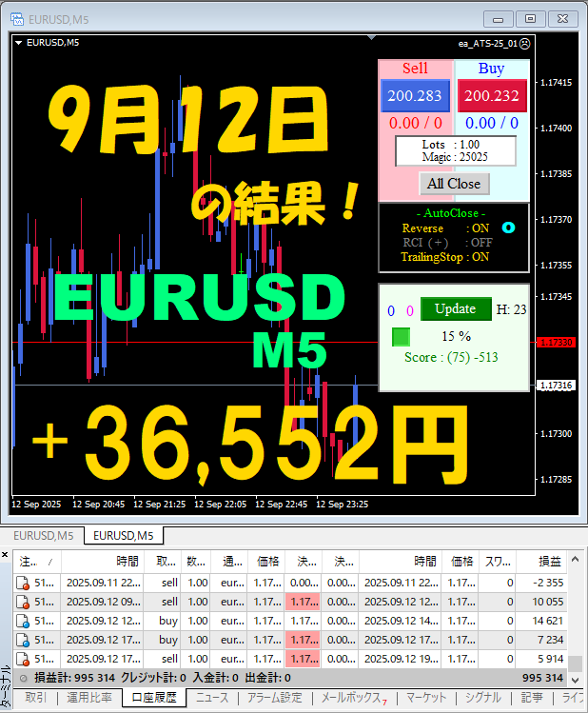Click the Buy price 200.232 button
Image resolution: width=588 pixels, height=713 pixels.
[492, 95]
